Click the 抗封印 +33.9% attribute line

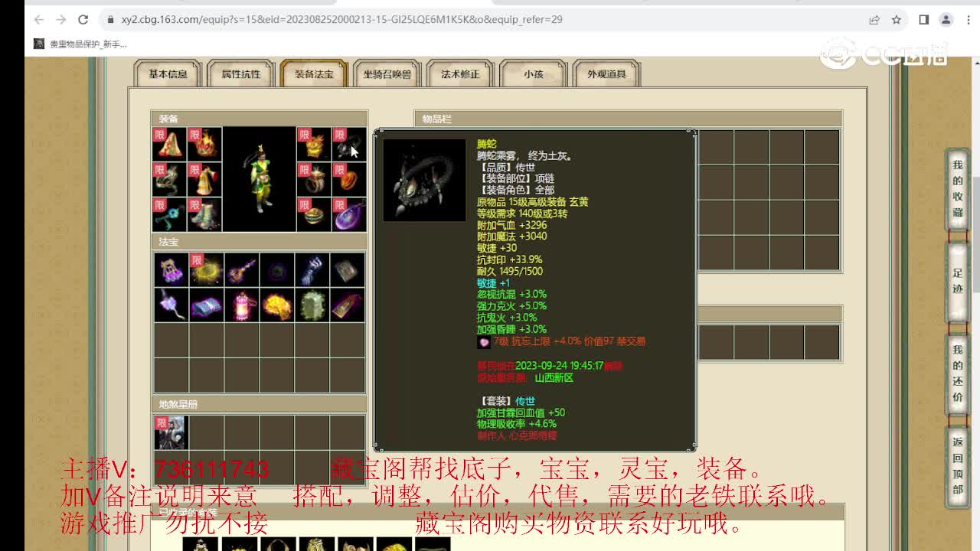click(x=510, y=259)
